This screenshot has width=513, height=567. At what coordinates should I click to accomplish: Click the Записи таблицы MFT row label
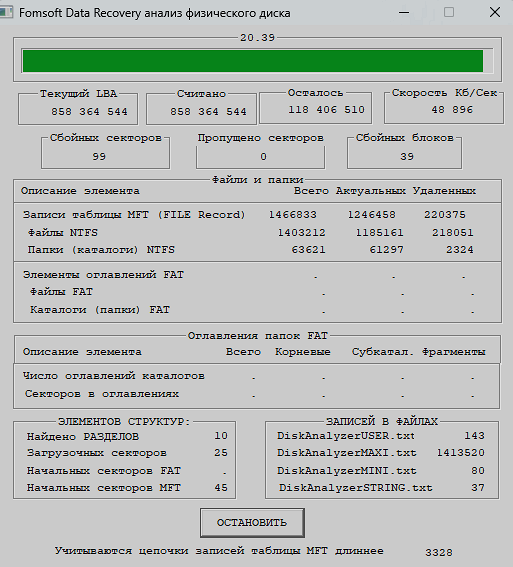click(134, 215)
